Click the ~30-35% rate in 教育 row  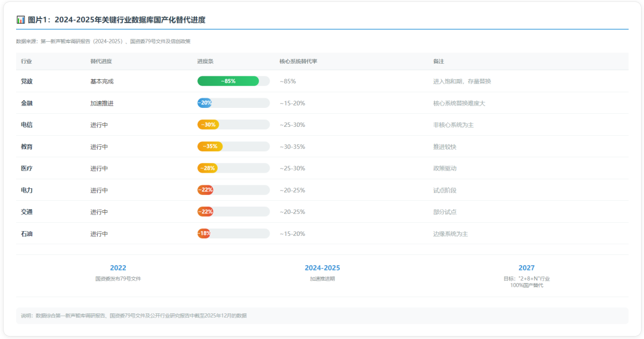pyautogui.click(x=292, y=147)
